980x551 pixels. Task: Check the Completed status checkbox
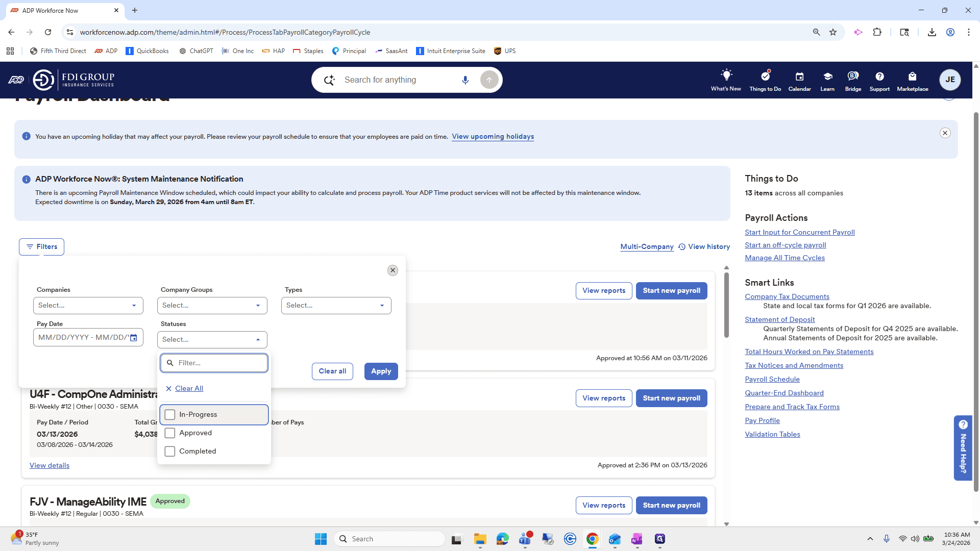[x=170, y=452]
